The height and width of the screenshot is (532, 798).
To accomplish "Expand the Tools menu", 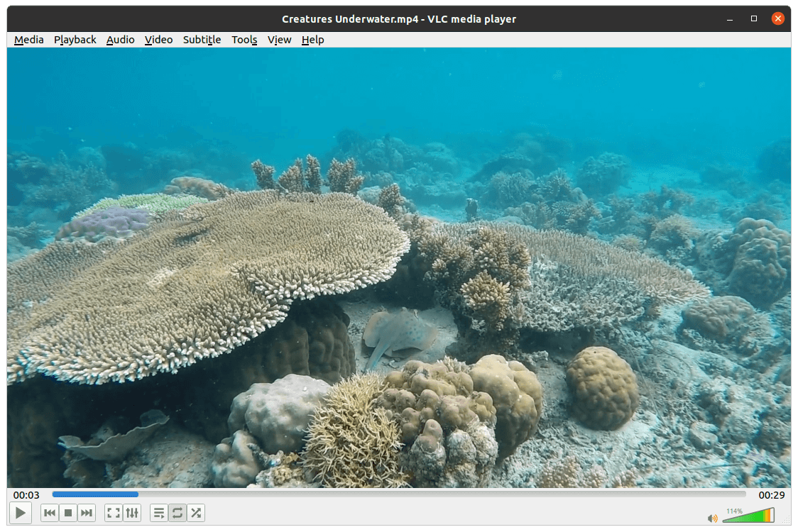I will (x=244, y=40).
